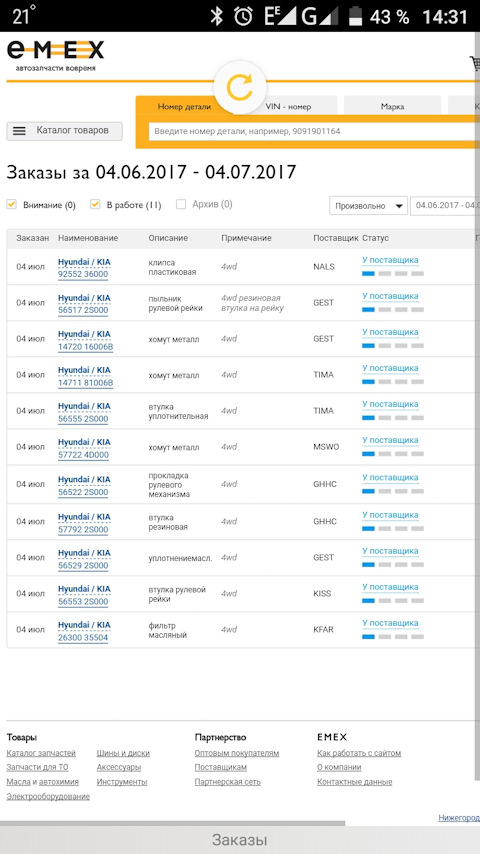Open Поставщикам footer link
The width and height of the screenshot is (480, 854).
[x=221, y=767]
